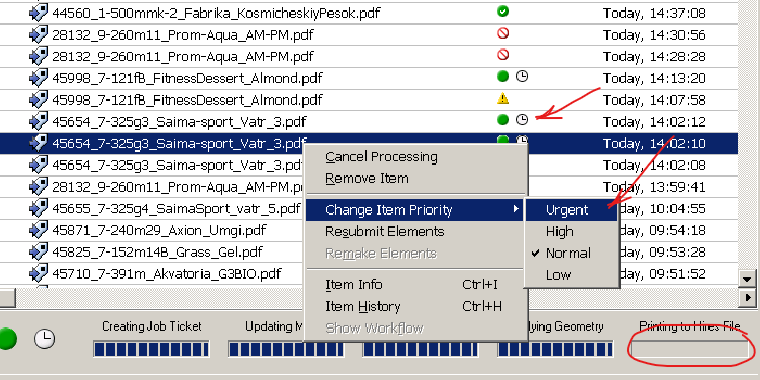
Task: Click file icon of Prom-Aqua row at 14:28:28
Action: click(x=38, y=56)
